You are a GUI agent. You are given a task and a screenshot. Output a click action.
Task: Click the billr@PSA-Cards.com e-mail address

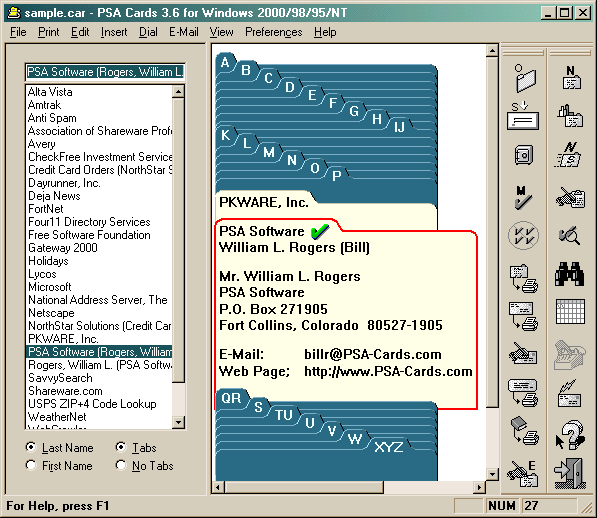tap(373, 354)
